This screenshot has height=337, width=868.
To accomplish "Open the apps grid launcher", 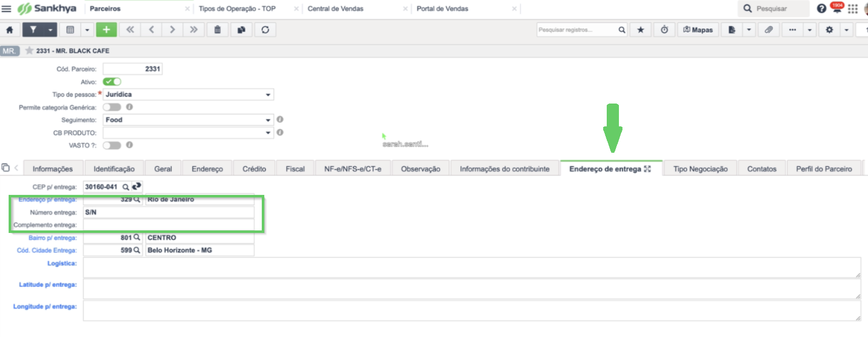I will (853, 9).
